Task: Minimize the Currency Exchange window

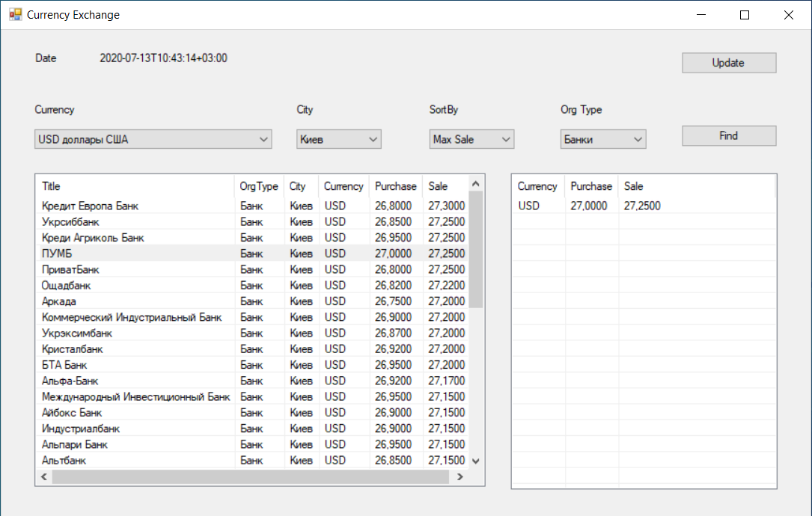Action: [701, 14]
